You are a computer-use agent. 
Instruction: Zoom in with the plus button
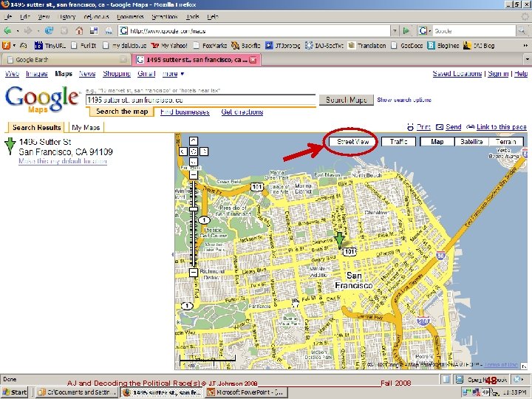click(194, 175)
